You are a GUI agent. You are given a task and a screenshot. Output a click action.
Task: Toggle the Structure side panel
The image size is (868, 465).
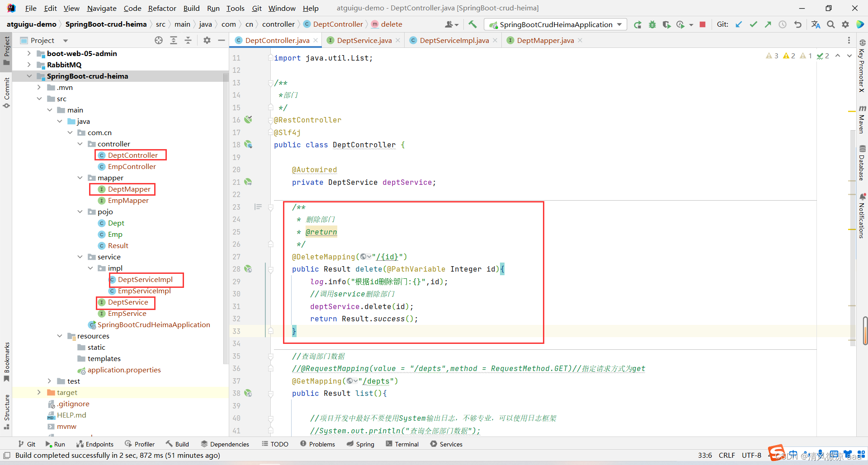[6, 412]
